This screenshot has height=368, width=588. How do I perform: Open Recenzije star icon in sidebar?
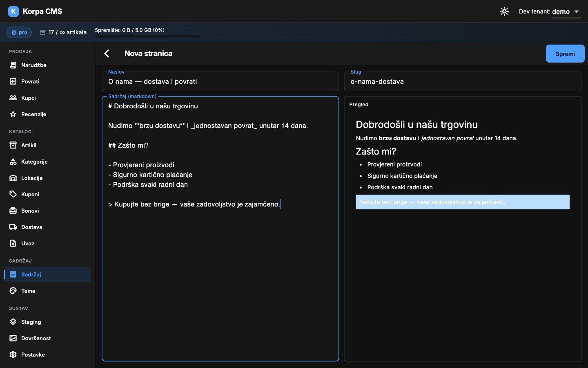coord(13,114)
